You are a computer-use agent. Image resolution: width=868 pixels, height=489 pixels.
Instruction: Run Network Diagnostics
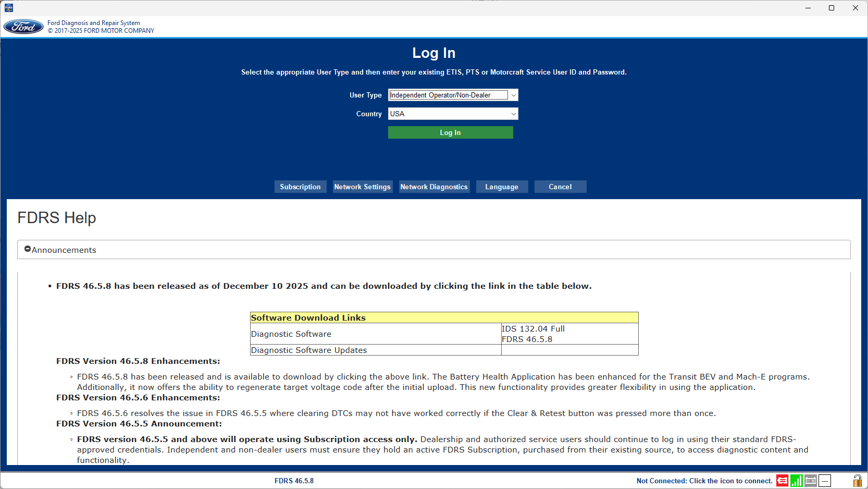click(x=434, y=187)
